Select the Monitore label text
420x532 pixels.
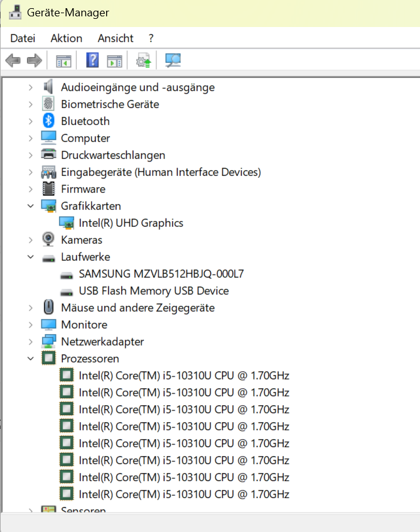pos(84,325)
